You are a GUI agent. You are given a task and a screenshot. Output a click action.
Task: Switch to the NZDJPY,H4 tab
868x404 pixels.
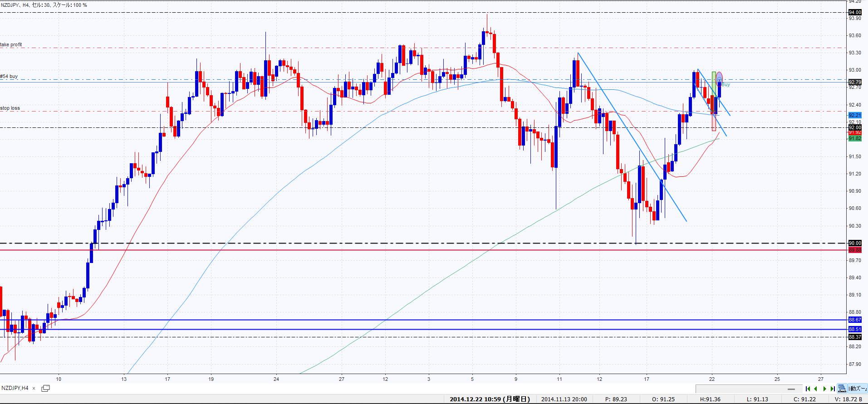(x=15, y=388)
